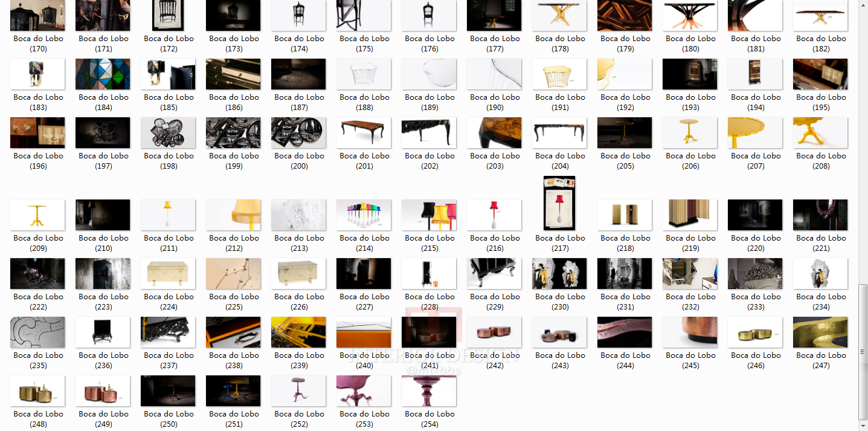868x431 pixels.
Task: Click the Boca do Lobo (206) gold side table
Action: click(690, 132)
